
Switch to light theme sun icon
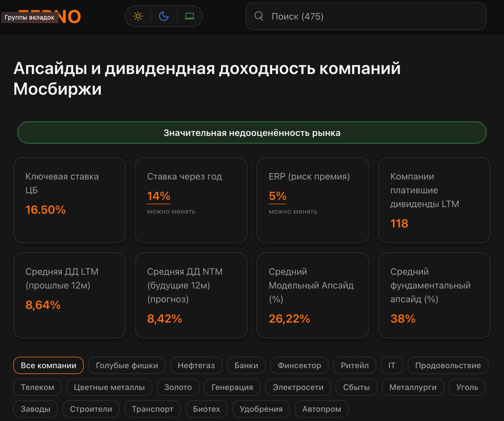pyautogui.click(x=138, y=16)
